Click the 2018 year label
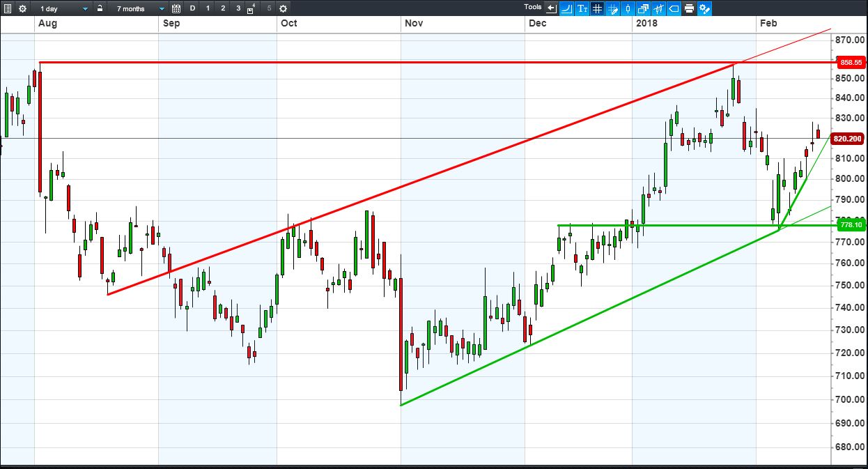Image resolution: width=868 pixels, height=469 pixels. pos(646,23)
